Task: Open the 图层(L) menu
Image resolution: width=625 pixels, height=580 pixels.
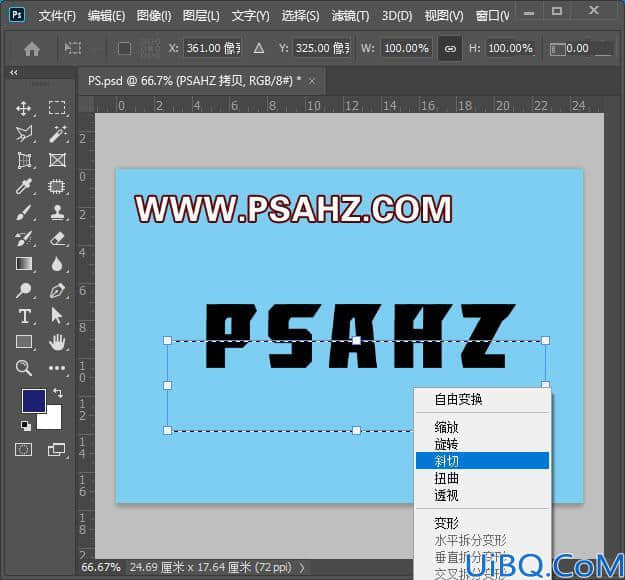Action: tap(201, 16)
